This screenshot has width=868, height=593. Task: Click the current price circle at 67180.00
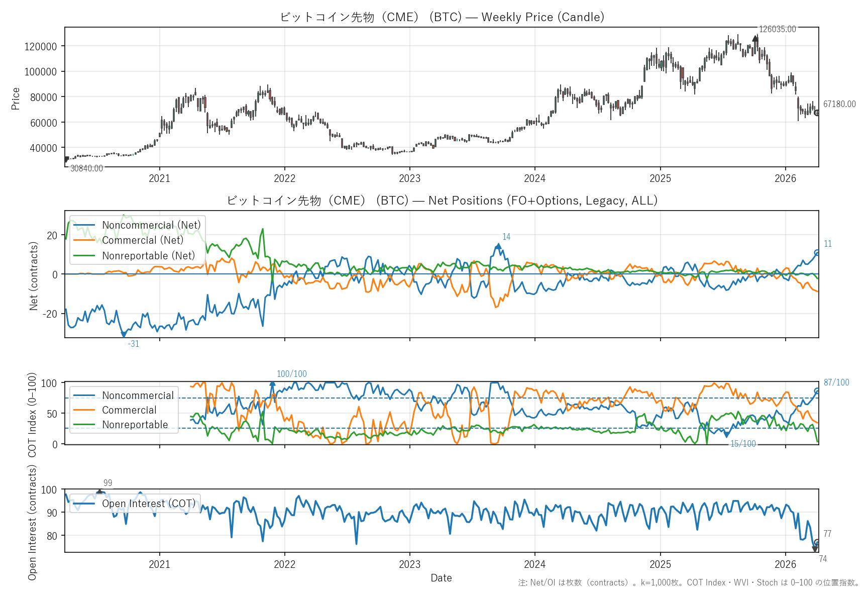817,113
